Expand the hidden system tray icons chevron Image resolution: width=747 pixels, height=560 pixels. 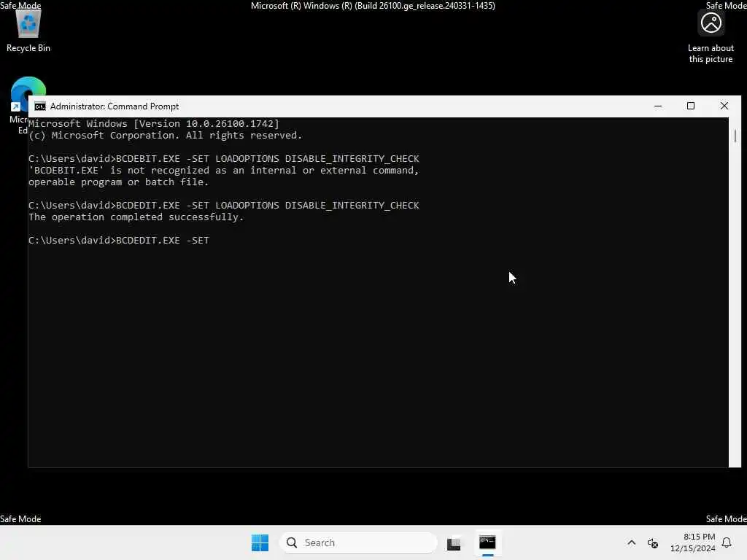point(631,542)
